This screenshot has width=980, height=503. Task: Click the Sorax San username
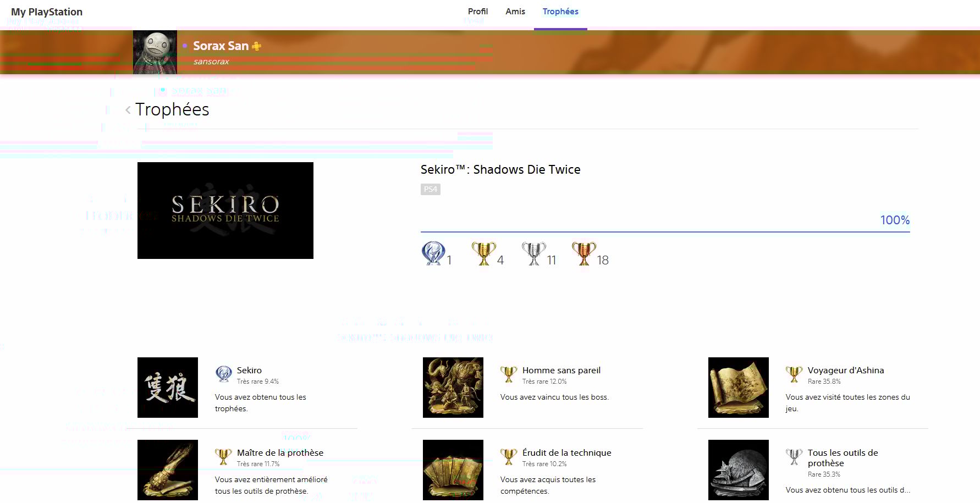[221, 46]
